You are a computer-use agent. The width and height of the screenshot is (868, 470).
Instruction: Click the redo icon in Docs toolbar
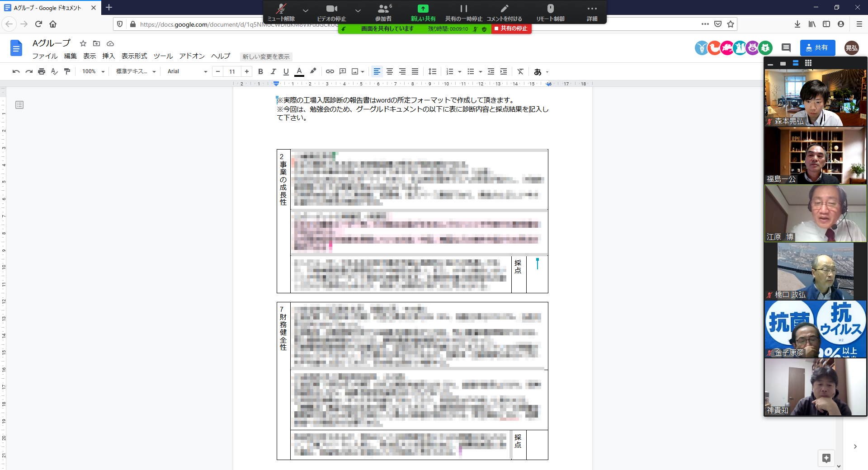point(29,71)
